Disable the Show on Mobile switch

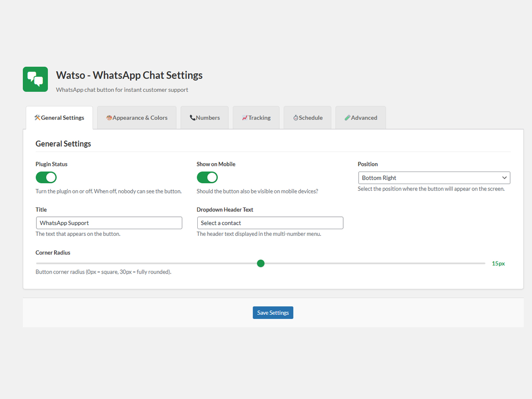tap(207, 178)
